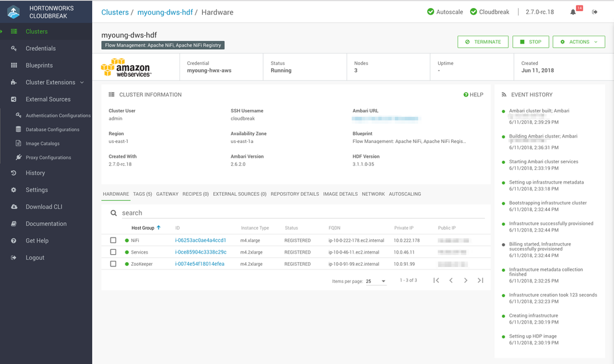Image resolution: width=614 pixels, height=364 pixels.
Task: Click the Instance Type column header
Action: coord(255,228)
